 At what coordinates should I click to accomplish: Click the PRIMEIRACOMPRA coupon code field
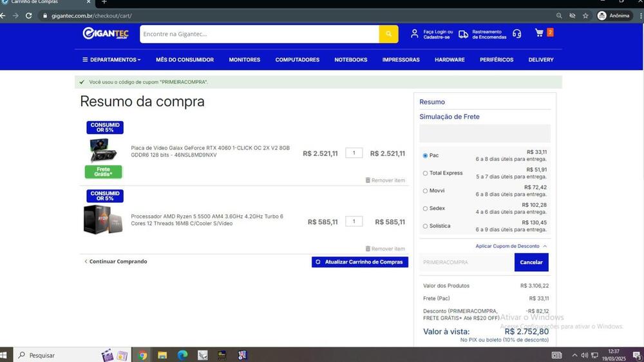tap(466, 262)
